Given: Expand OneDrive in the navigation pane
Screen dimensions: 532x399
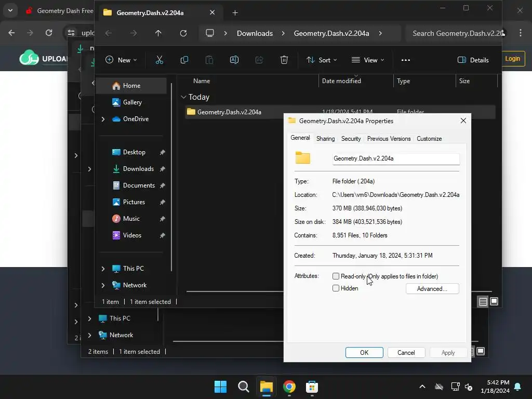Looking at the screenshot, I should click(103, 119).
